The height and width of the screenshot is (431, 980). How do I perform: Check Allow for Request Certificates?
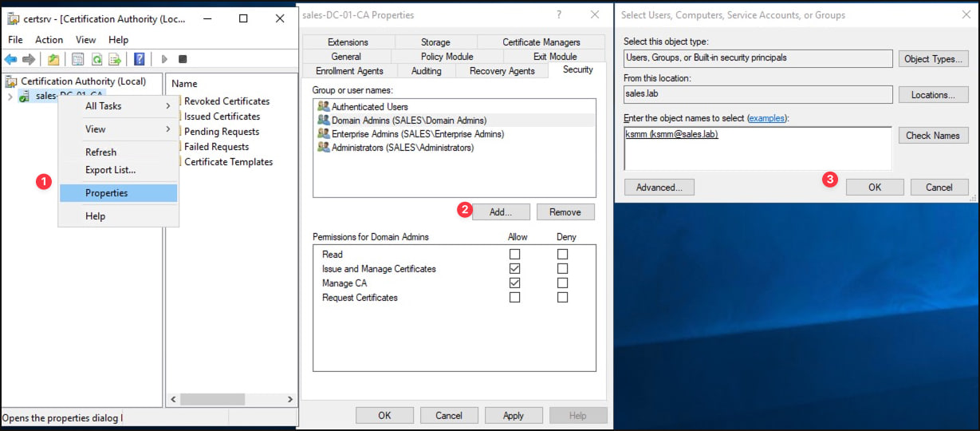(514, 298)
